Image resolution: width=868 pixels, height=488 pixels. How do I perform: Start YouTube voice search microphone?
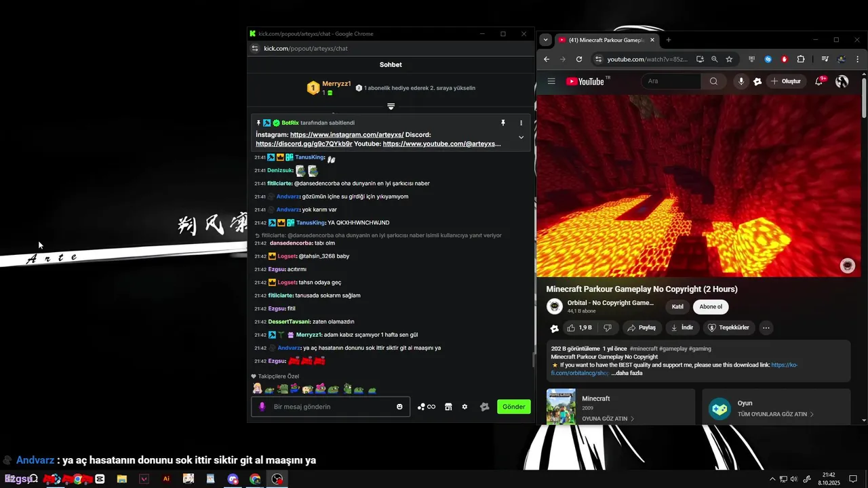pyautogui.click(x=741, y=81)
